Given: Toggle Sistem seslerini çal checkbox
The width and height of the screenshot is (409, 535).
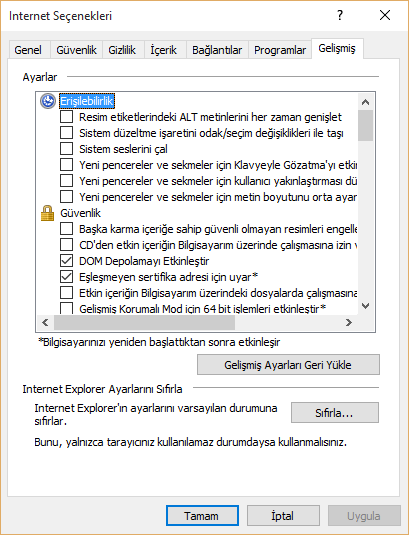Looking at the screenshot, I should (x=66, y=149).
